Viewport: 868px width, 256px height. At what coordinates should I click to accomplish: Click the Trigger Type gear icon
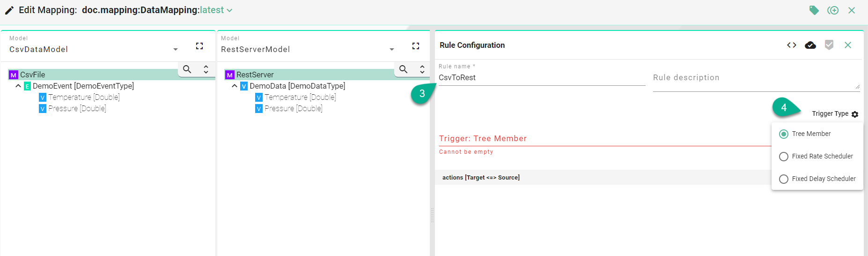(x=855, y=114)
